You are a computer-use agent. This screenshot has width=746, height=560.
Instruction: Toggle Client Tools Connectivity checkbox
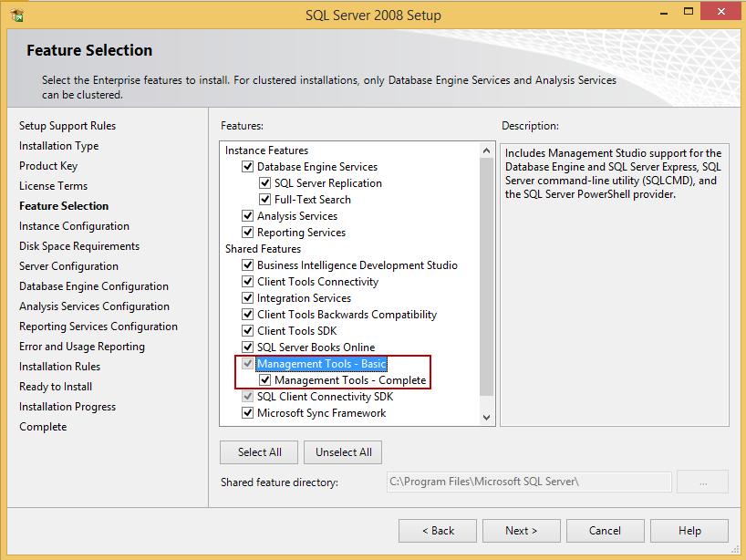(247, 282)
